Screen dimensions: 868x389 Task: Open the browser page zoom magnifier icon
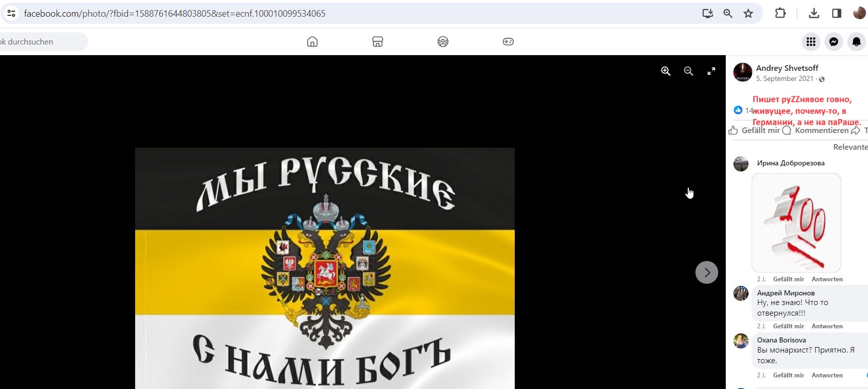pos(728,14)
